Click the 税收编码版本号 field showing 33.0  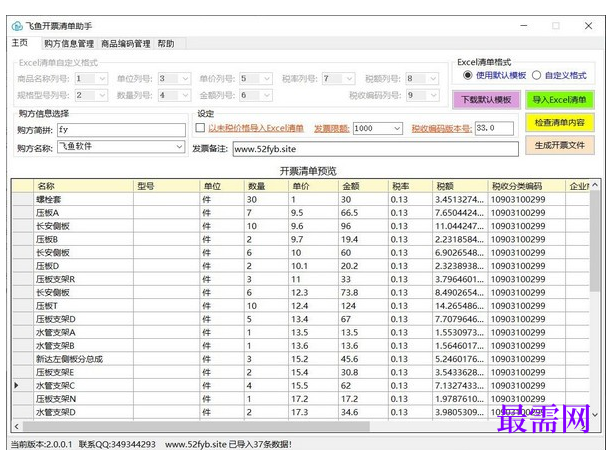point(494,128)
